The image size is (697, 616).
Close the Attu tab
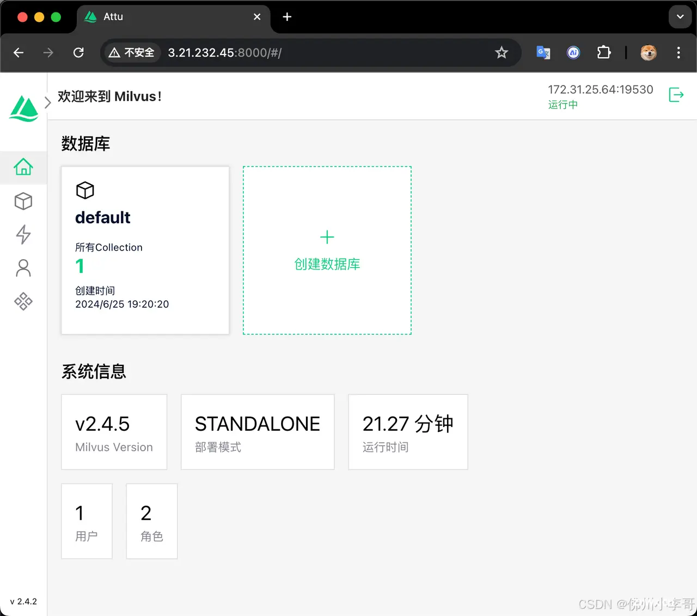coord(257,17)
